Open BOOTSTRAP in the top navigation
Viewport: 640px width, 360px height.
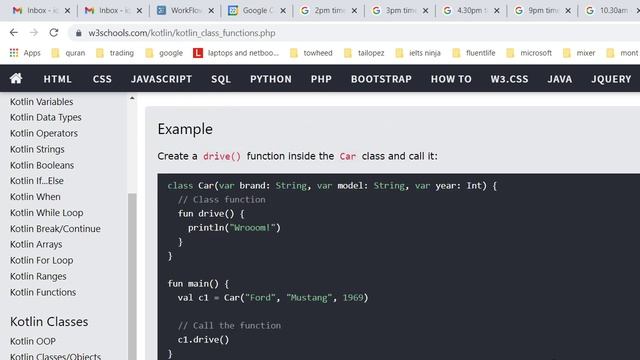coord(381,79)
